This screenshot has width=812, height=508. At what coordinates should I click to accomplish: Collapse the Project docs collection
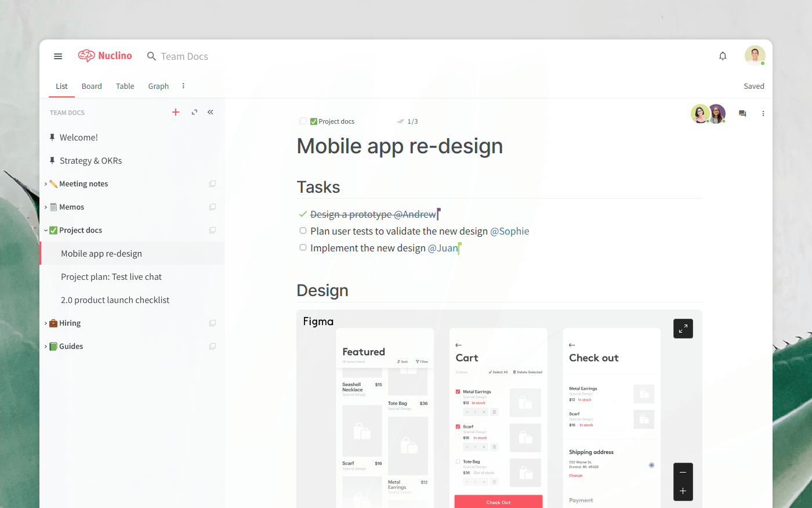[46, 230]
